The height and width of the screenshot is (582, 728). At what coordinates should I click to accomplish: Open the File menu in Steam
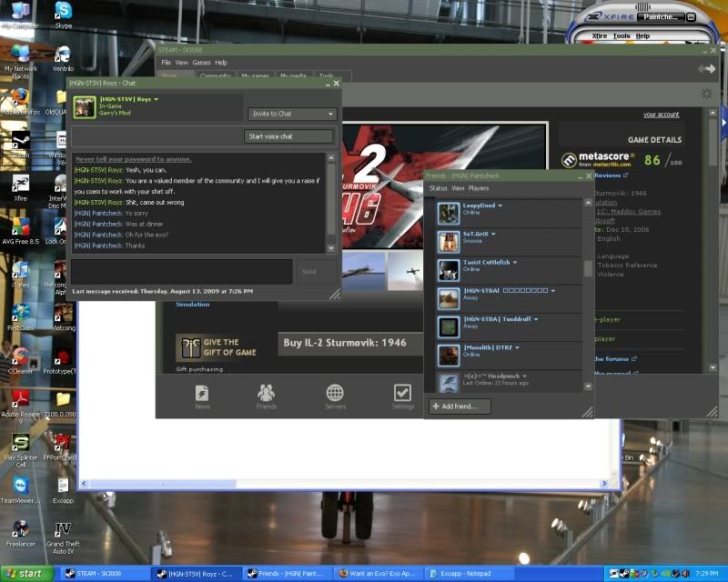tap(166, 63)
